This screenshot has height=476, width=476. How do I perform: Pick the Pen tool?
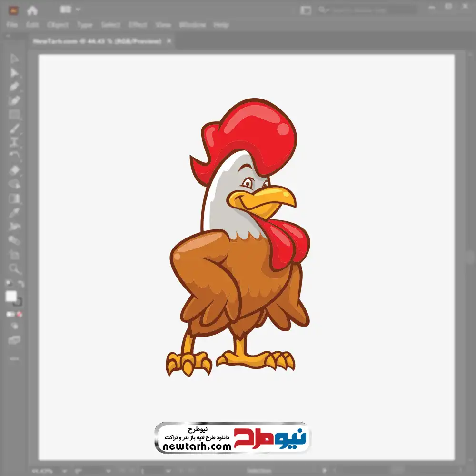click(14, 87)
